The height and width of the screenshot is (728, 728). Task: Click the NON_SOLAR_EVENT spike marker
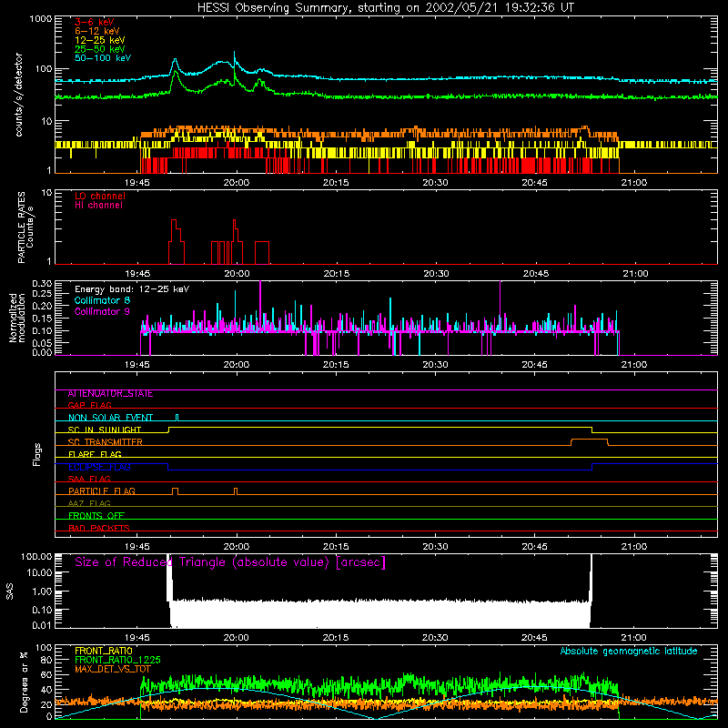177,418
